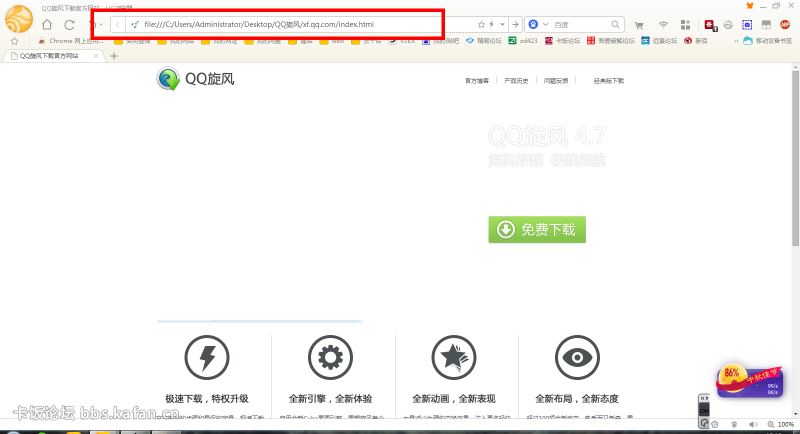Click the 86% floating accelerator widget

point(749,381)
